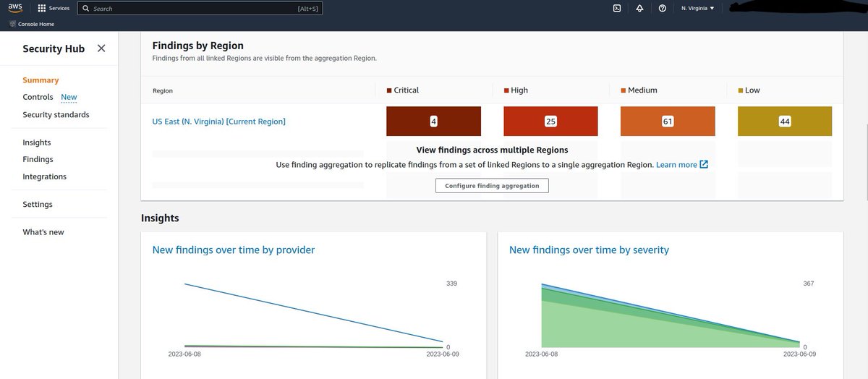Open New findings over time by provider
Viewport: 868px width, 379px height.
234,250
